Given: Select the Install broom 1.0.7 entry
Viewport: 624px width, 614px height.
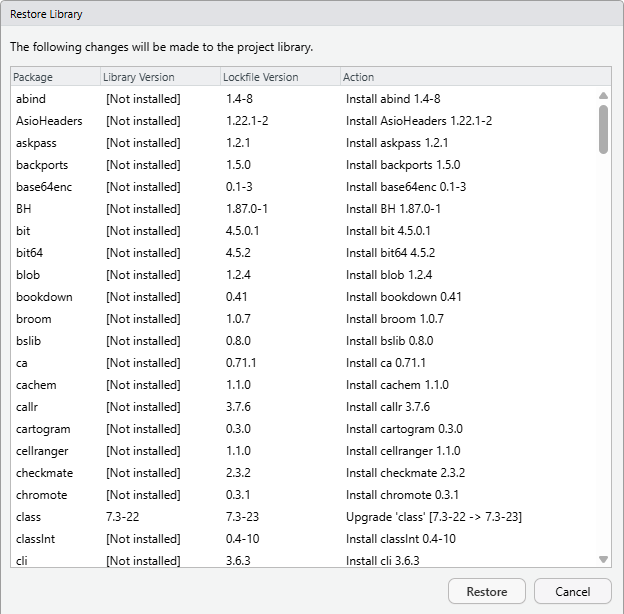Looking at the screenshot, I should click(394, 319).
